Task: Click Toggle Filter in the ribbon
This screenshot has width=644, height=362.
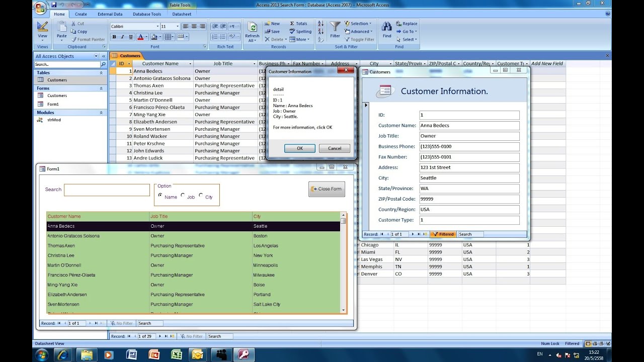Action: pos(359,39)
